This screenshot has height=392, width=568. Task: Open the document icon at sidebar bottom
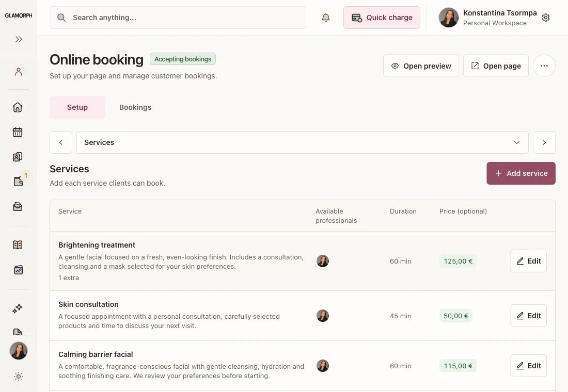point(18,332)
